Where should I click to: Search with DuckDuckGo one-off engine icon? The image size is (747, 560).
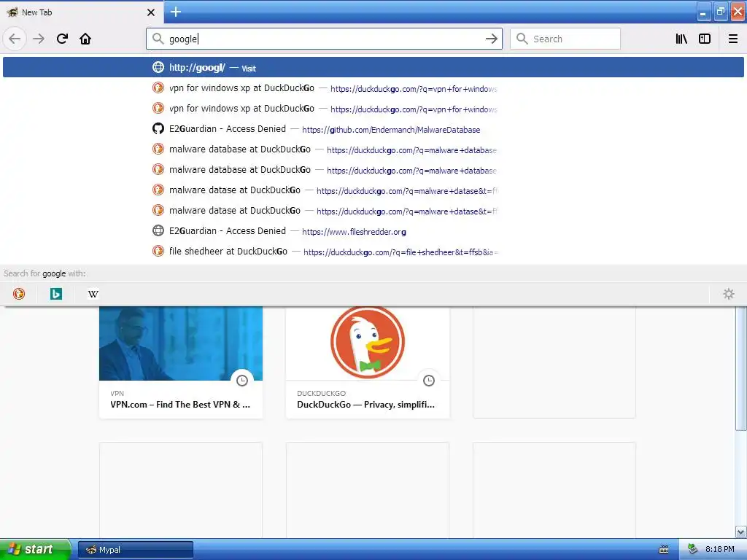click(x=19, y=294)
